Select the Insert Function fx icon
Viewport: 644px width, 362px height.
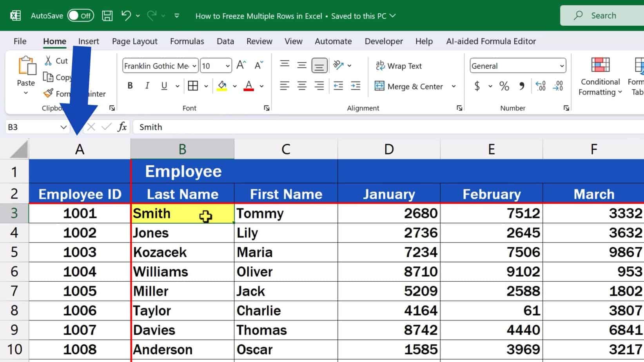coord(122,127)
